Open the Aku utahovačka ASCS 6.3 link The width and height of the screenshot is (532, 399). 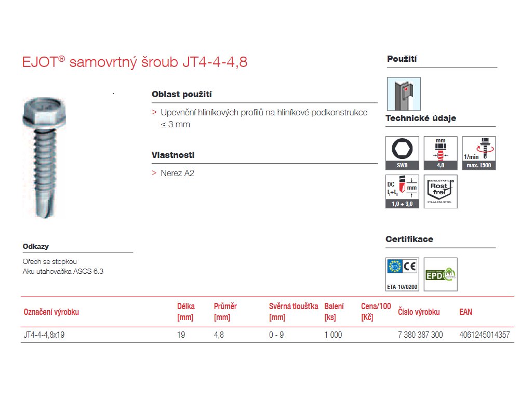coord(63,271)
